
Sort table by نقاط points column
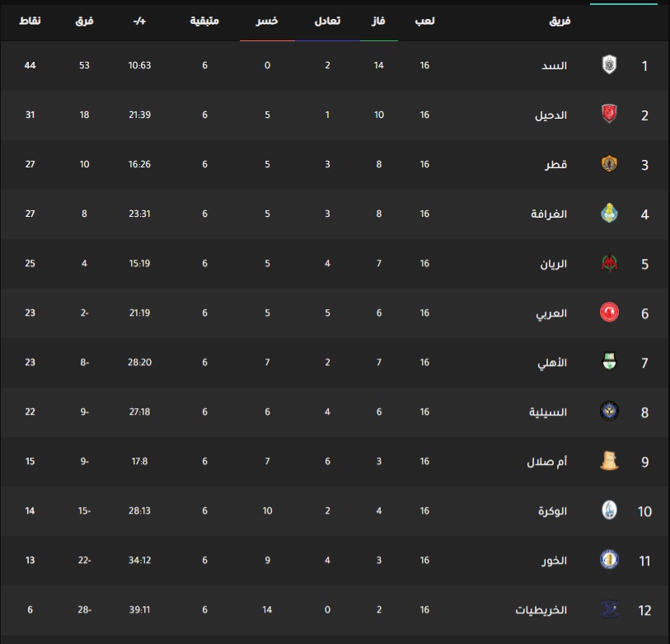tap(30, 21)
